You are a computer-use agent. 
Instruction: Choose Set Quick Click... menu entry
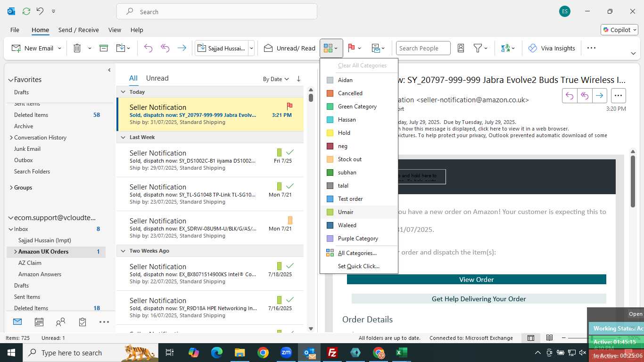(359, 266)
